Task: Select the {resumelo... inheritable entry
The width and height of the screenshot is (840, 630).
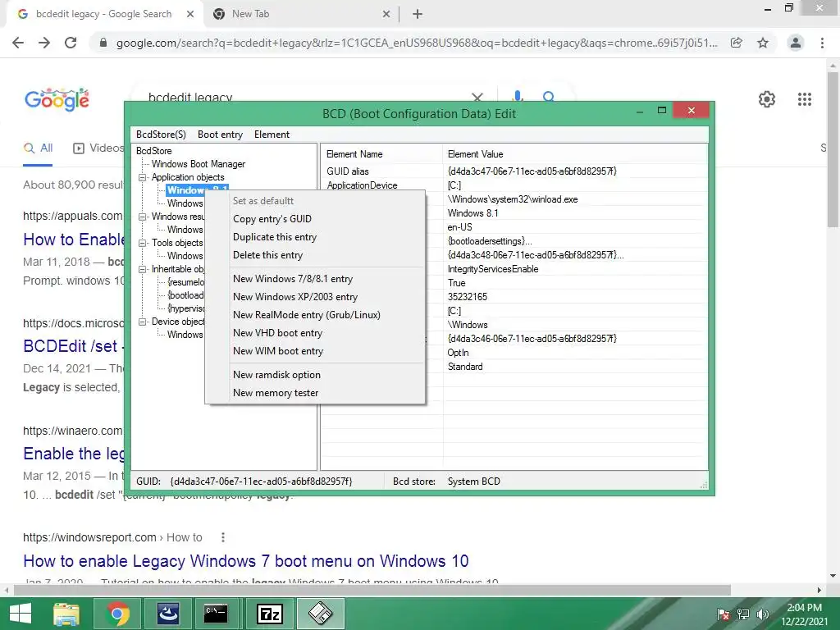Action: pyautogui.click(x=186, y=282)
